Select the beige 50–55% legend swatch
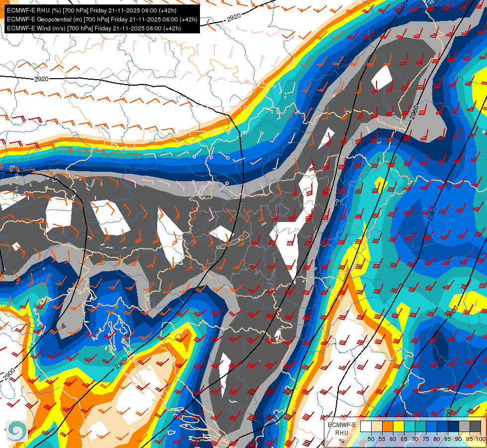This screenshot has height=448, width=487. 377,426
